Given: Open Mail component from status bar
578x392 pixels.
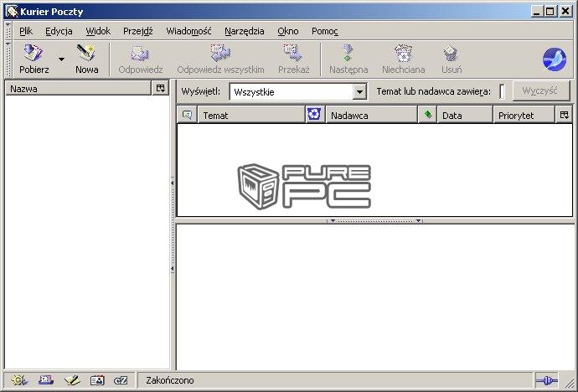Looking at the screenshot, I should (x=46, y=380).
